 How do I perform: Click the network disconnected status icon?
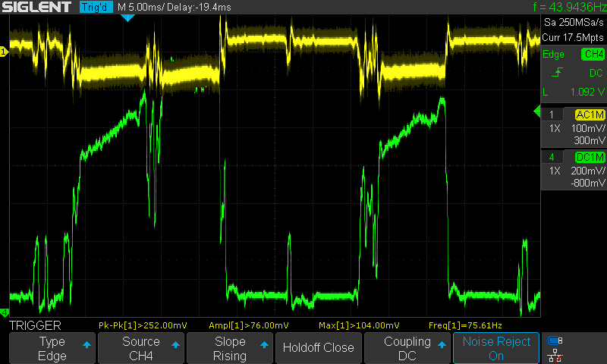click(x=555, y=355)
